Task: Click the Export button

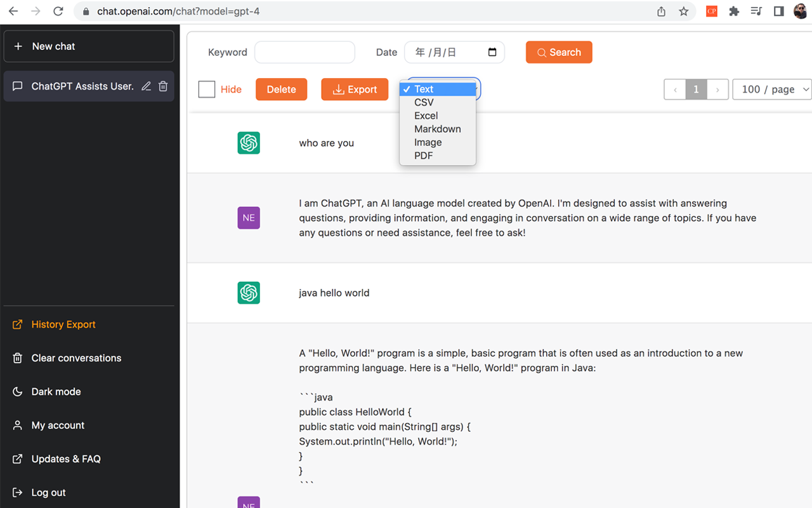Action: [355, 90]
